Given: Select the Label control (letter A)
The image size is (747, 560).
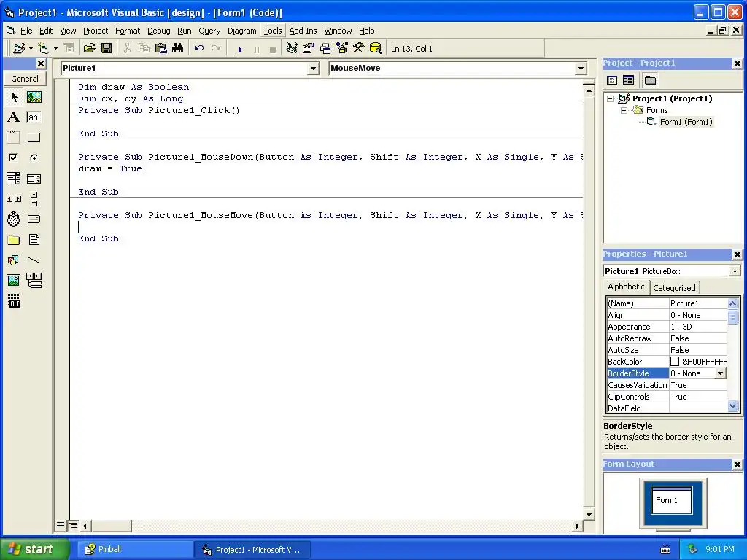Looking at the screenshot, I should (14, 117).
